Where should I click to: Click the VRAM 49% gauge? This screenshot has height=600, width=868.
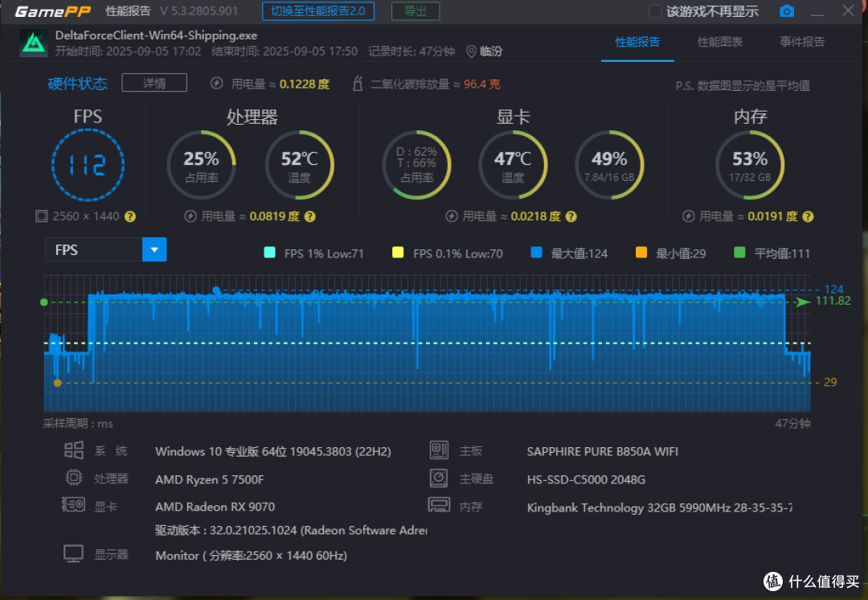click(x=609, y=165)
